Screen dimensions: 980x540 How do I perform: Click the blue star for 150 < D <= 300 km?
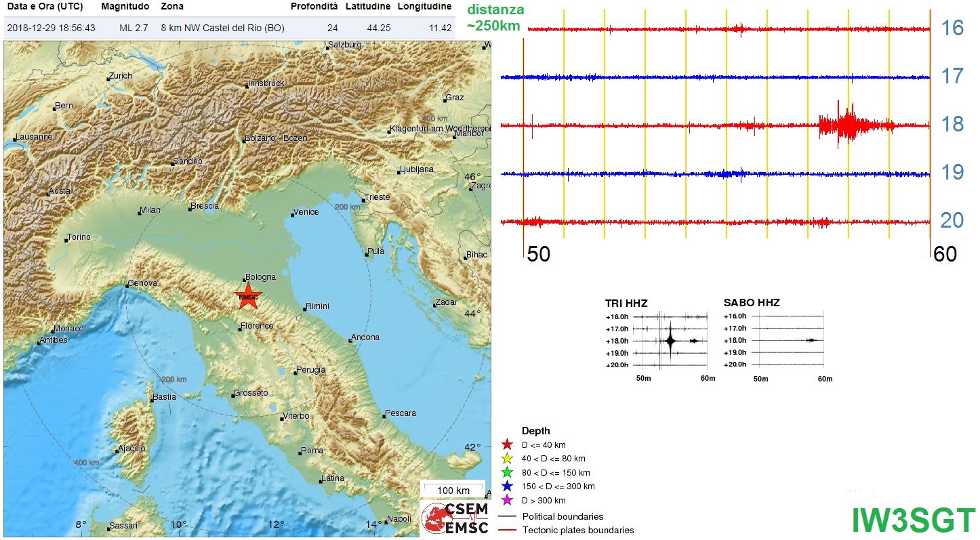(x=506, y=486)
